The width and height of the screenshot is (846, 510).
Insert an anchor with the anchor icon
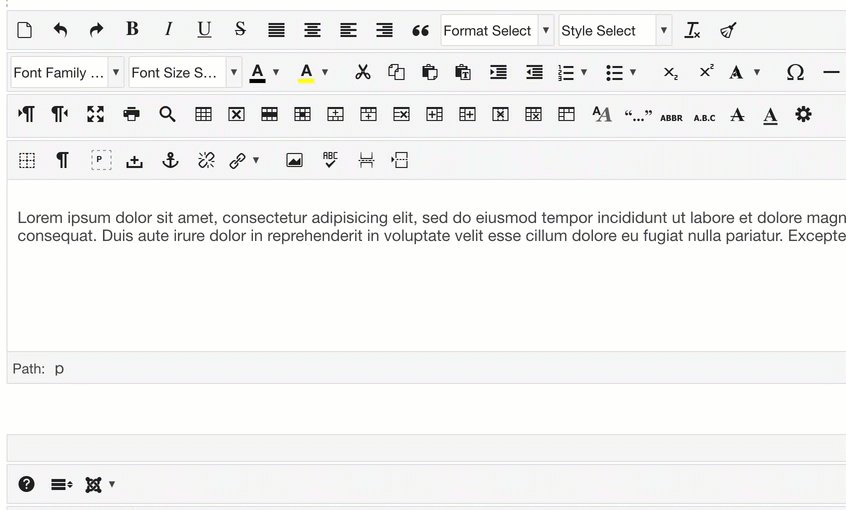click(x=170, y=160)
